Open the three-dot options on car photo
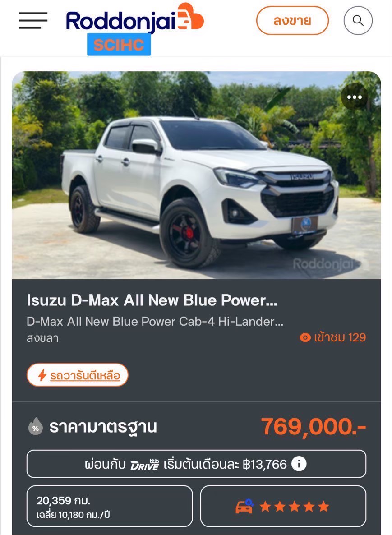Viewport: 392px width, 535px height. [x=354, y=97]
